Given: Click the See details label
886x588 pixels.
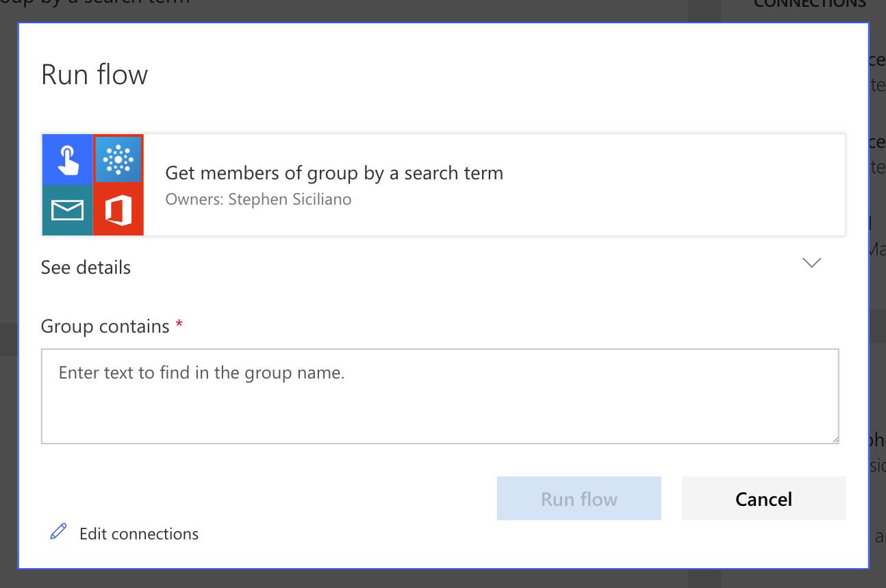Looking at the screenshot, I should [86, 268].
